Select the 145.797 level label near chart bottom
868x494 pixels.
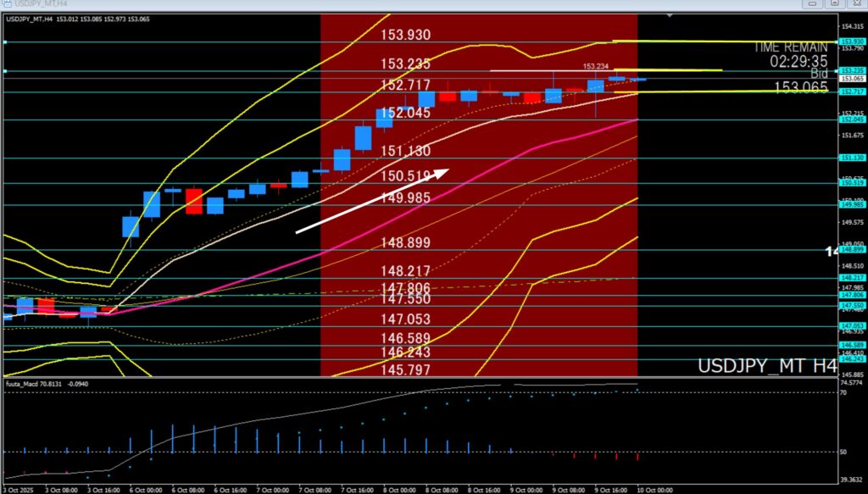point(406,370)
